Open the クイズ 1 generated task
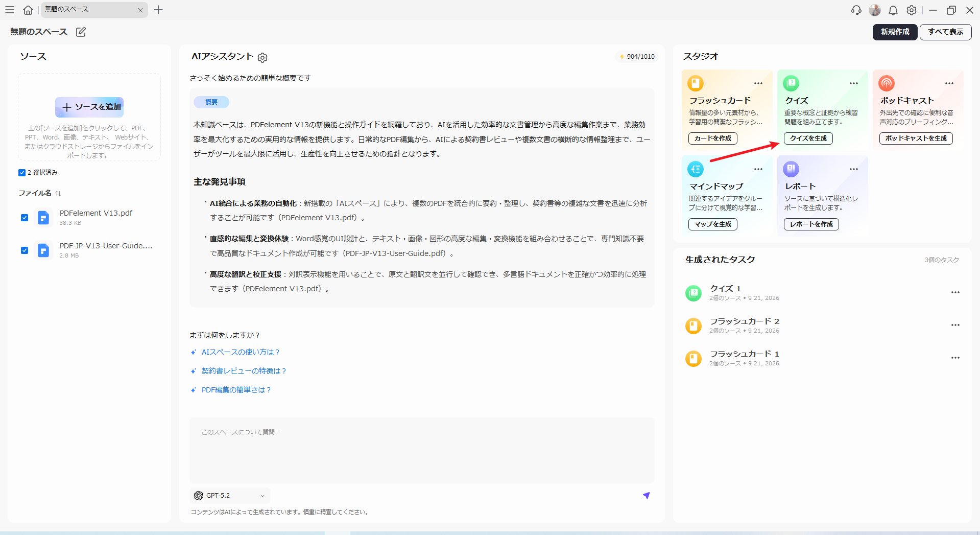Screen dimensions: 980x535 822,293
